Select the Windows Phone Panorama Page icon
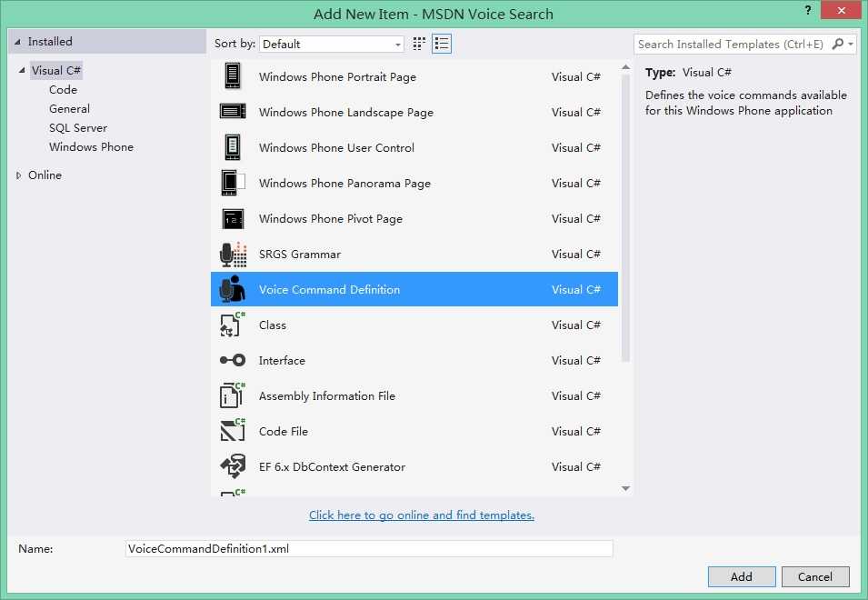The height and width of the screenshot is (600, 868). click(x=233, y=183)
